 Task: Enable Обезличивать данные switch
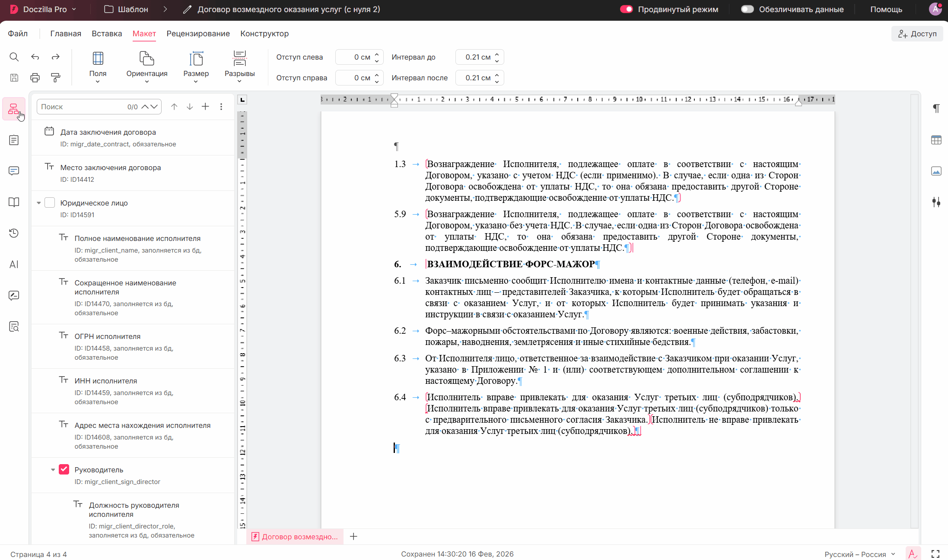[747, 9]
